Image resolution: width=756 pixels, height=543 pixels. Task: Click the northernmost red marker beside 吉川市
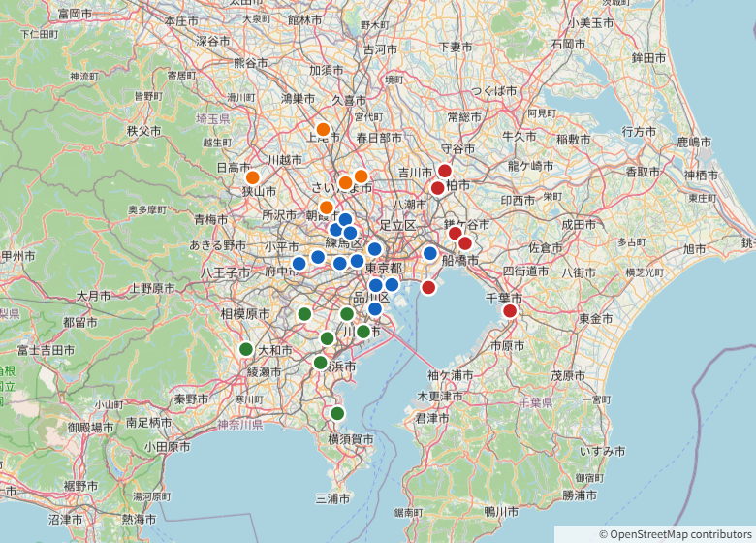click(445, 171)
